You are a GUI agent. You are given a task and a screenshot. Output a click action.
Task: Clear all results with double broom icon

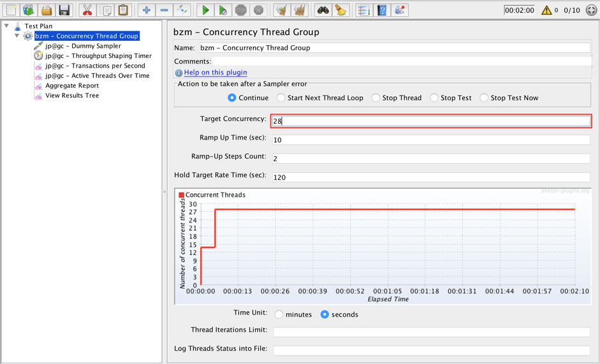[300, 10]
